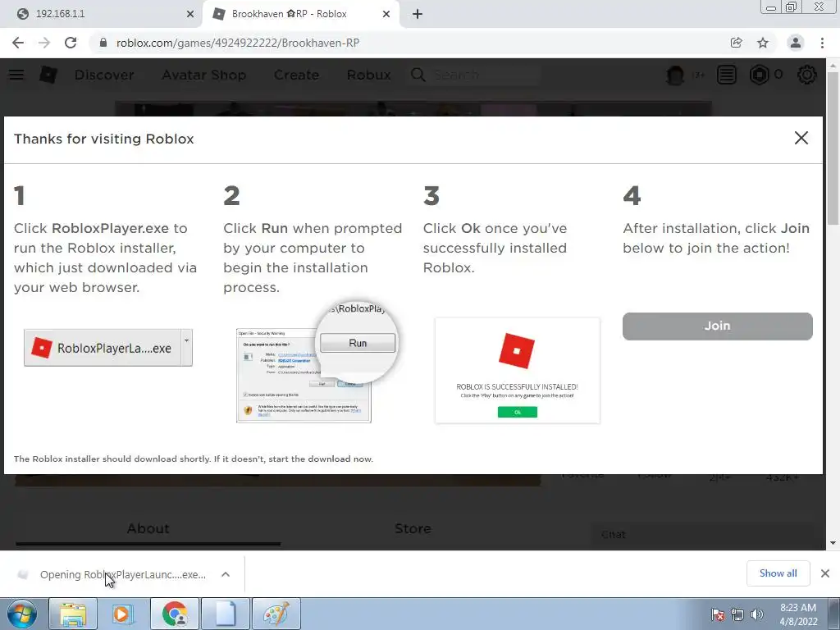Expand the download item options chevron
Image resolution: width=840 pixels, height=630 pixels.
click(226, 574)
